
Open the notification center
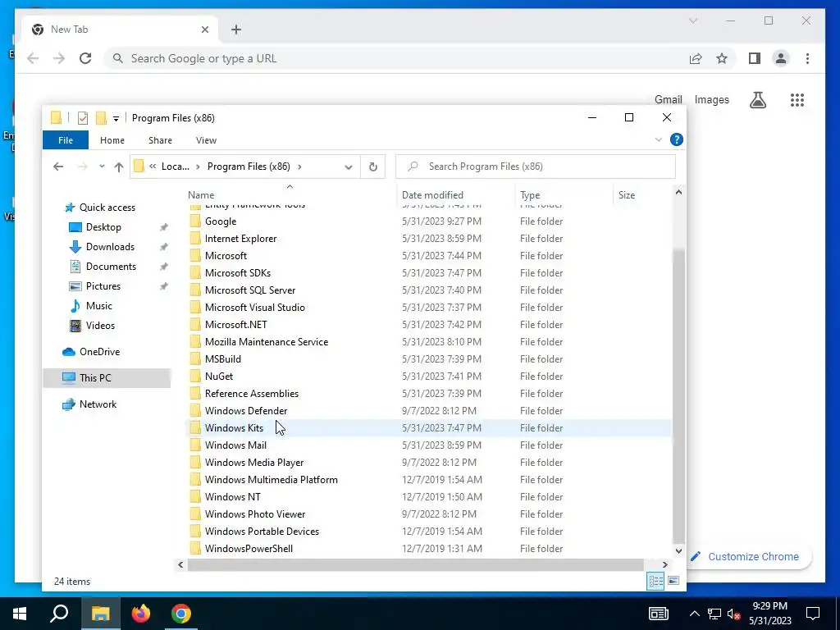(813, 614)
